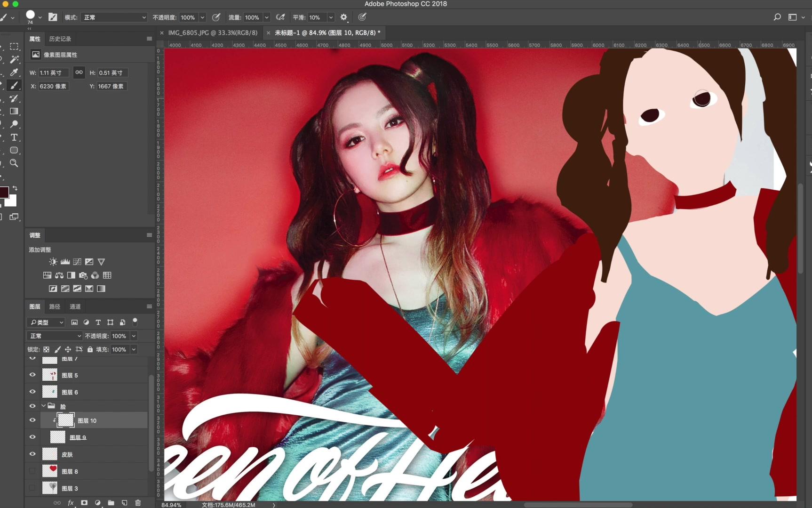Link width and height in Properties

pos(79,73)
